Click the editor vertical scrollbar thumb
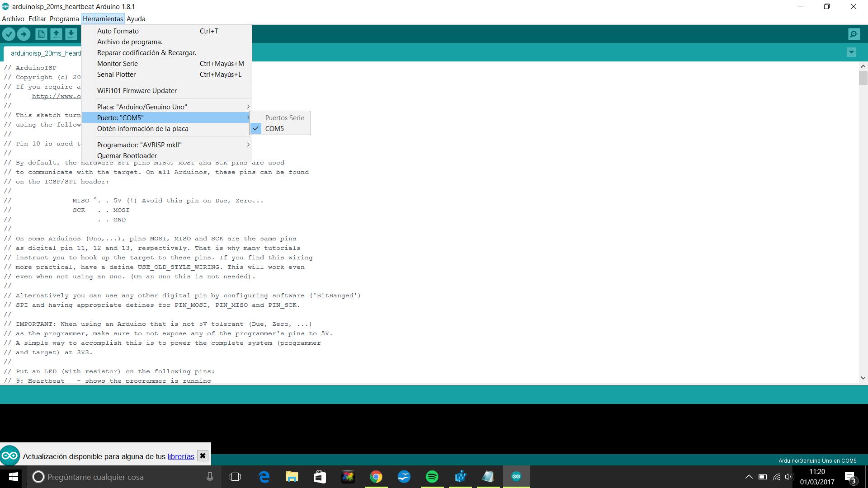This screenshot has width=868, height=488. tap(863, 78)
